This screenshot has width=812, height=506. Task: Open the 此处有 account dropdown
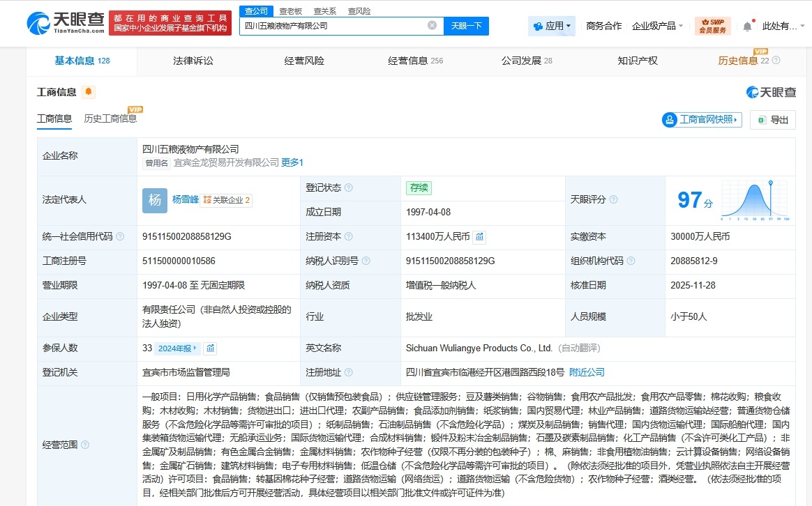coord(780,25)
